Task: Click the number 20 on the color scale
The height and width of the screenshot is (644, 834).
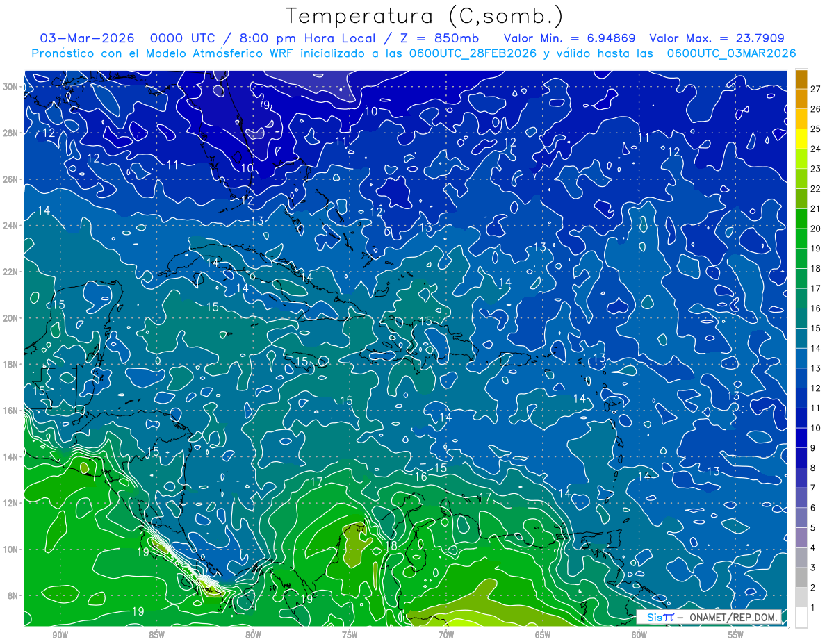Action: coord(815,229)
